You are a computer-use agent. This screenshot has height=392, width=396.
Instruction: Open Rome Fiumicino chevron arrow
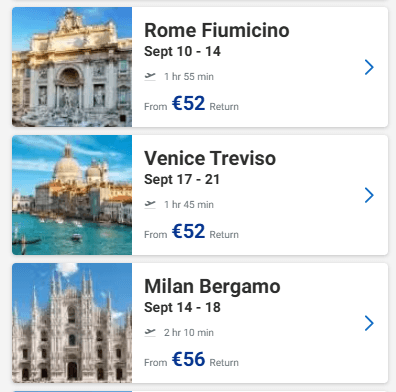point(369,67)
